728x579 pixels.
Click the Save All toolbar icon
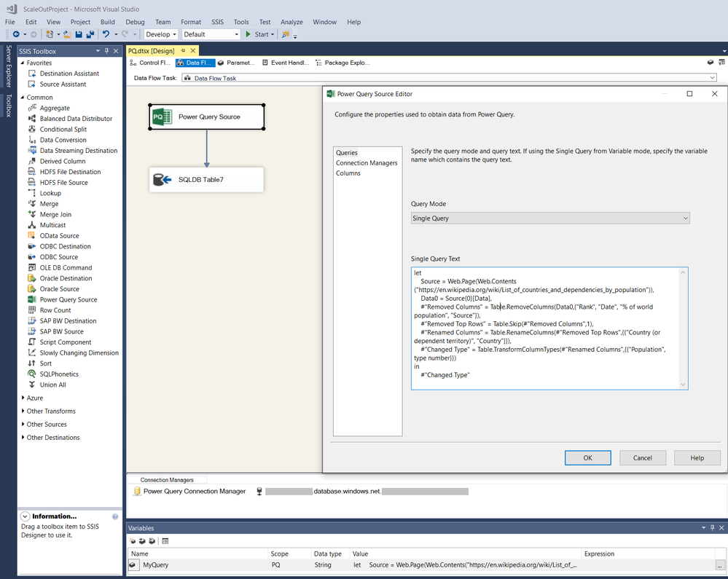point(90,34)
